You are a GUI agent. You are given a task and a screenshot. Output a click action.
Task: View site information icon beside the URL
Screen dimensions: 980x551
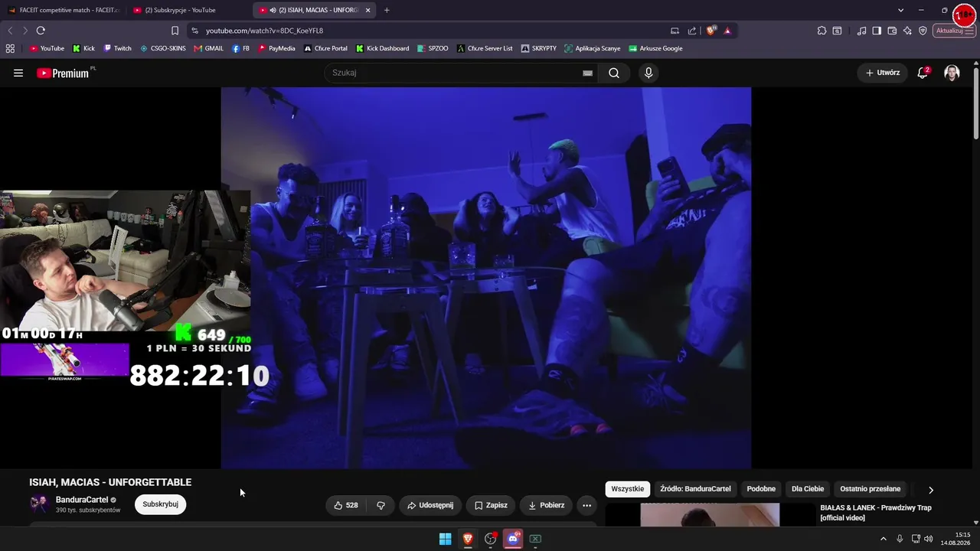coord(195,31)
